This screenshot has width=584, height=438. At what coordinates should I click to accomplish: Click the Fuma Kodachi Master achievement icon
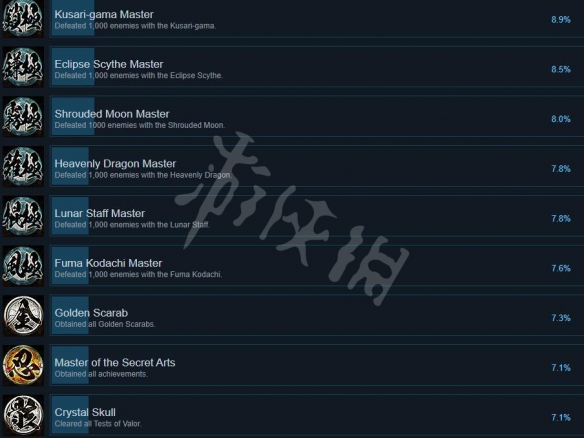pyautogui.click(x=23, y=266)
